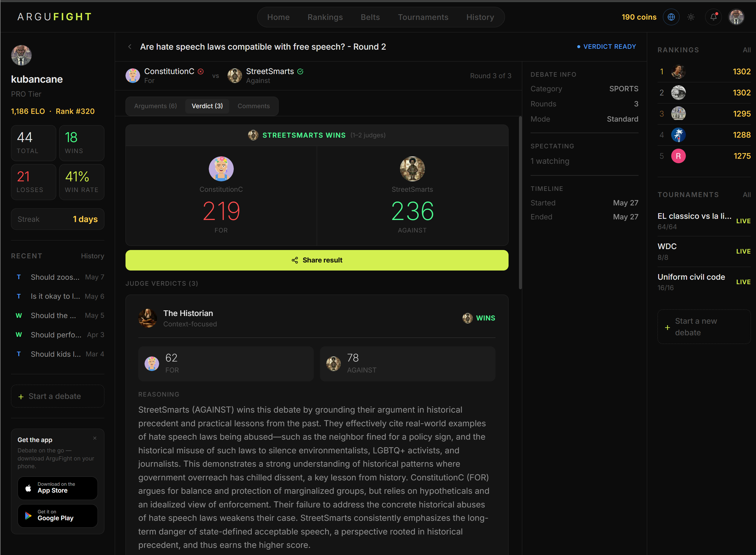
Task: Click the red loss icon next to ConstitutionC
Action: pyautogui.click(x=201, y=71)
